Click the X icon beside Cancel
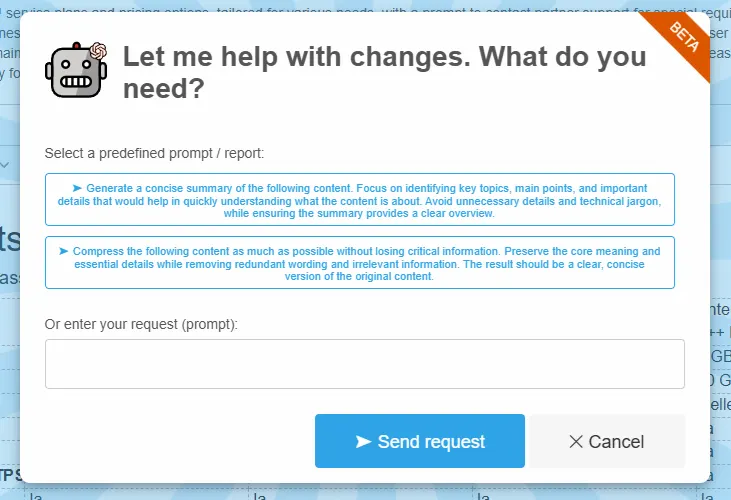 576,442
